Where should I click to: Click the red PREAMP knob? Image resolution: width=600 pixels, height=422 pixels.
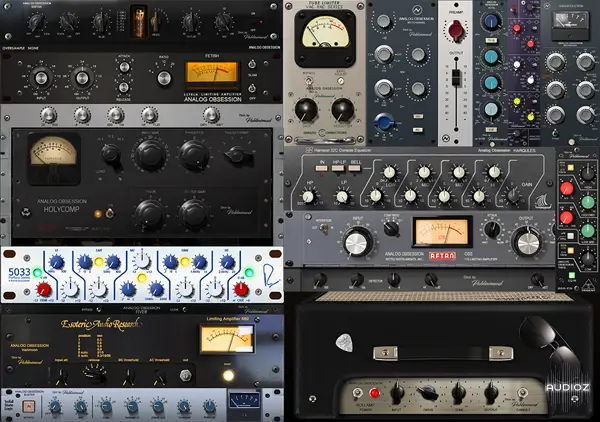point(455,31)
